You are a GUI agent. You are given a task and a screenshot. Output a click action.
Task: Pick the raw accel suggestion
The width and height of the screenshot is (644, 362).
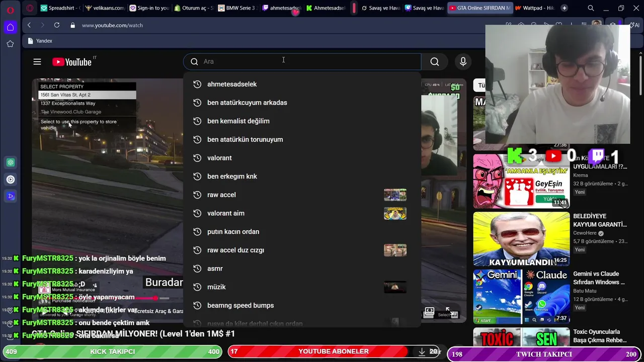tap(302, 195)
